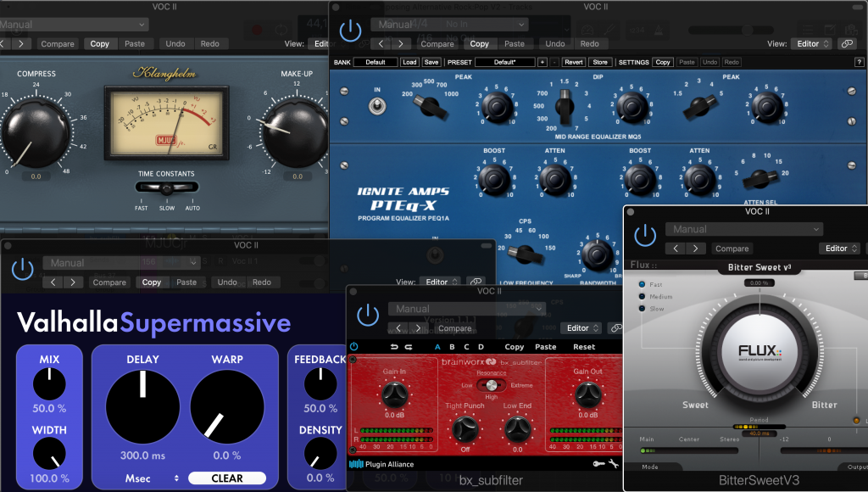Click Revert button in PTEq-X preset bar

pyautogui.click(x=574, y=62)
